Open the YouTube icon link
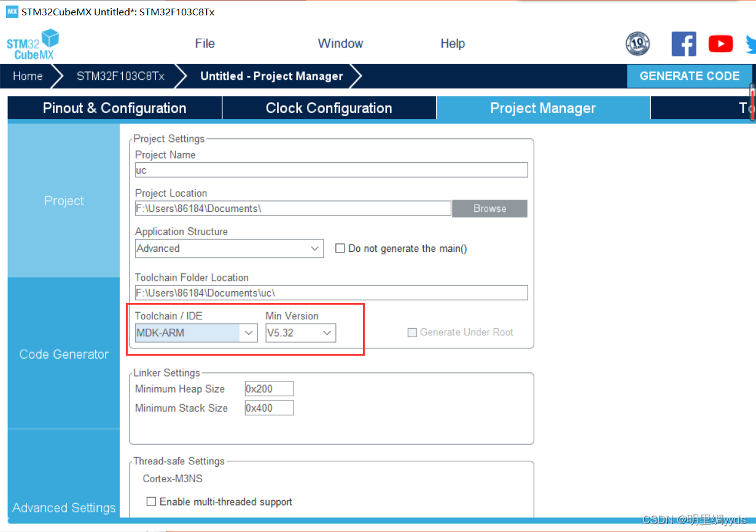This screenshot has width=756, height=532. pos(720,44)
